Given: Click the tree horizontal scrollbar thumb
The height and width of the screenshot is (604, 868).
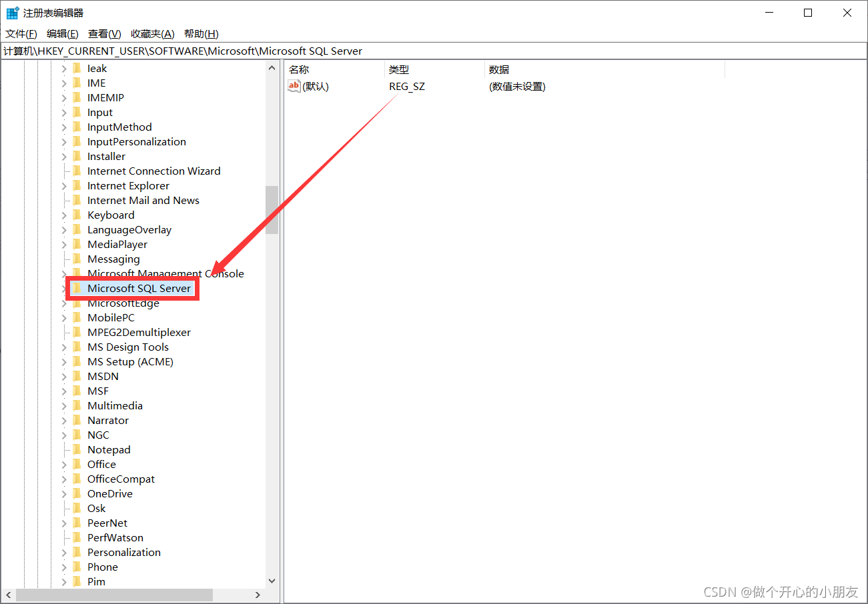Looking at the screenshot, I should point(114,595).
